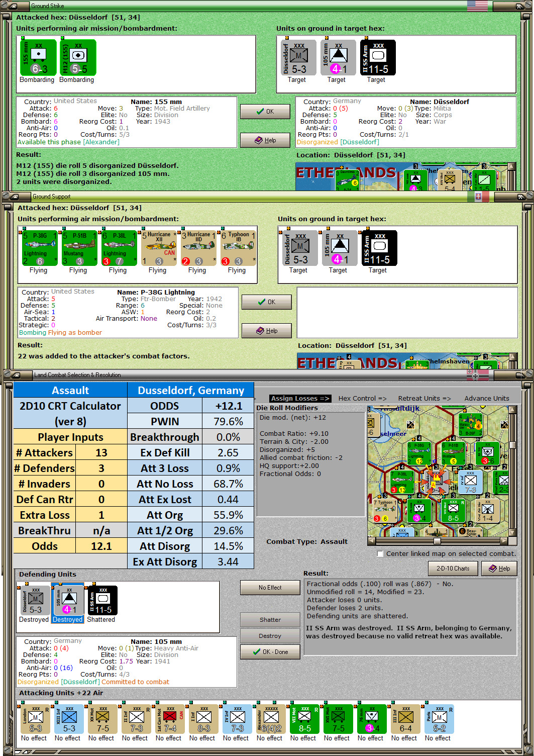The width and height of the screenshot is (534, 756).
Task: Click the ODDS +12.1 cell
Action: (x=228, y=406)
